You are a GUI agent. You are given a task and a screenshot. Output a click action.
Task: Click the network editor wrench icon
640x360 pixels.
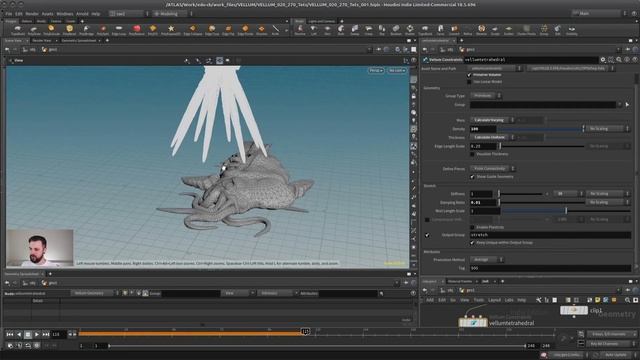pos(538,300)
